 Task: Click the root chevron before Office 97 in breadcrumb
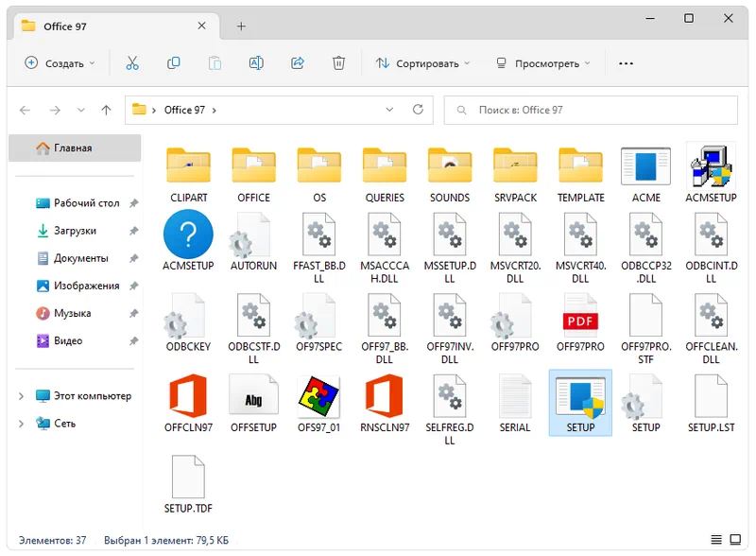point(154,111)
